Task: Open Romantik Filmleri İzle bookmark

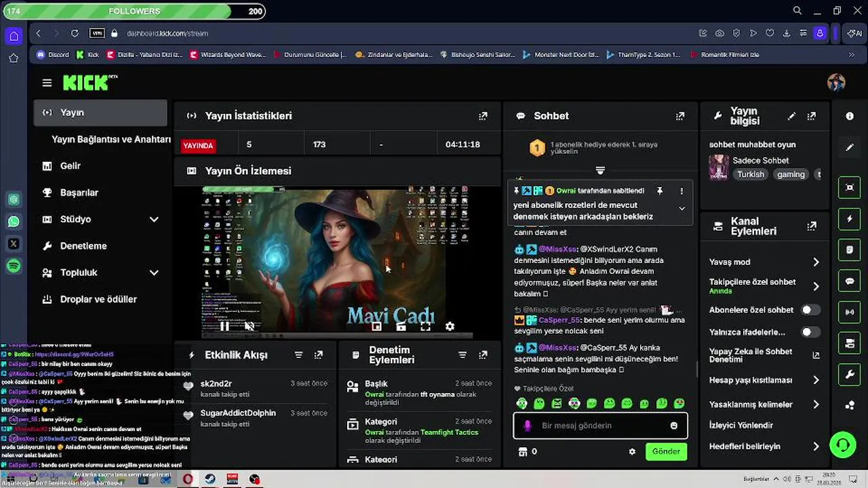Action: coord(725,55)
